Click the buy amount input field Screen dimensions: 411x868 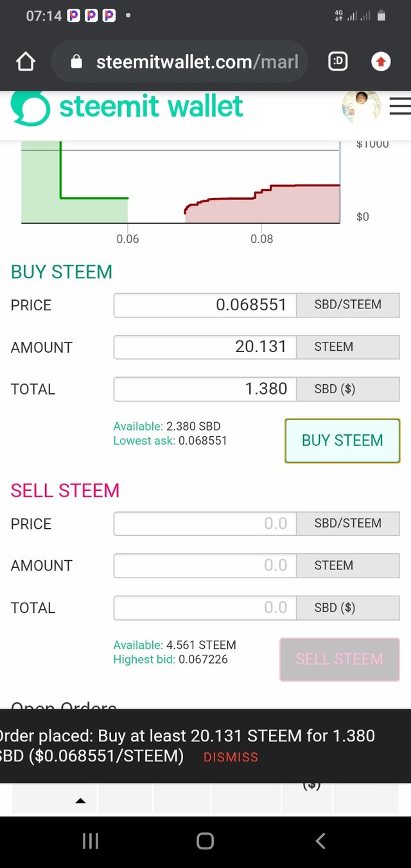point(205,347)
